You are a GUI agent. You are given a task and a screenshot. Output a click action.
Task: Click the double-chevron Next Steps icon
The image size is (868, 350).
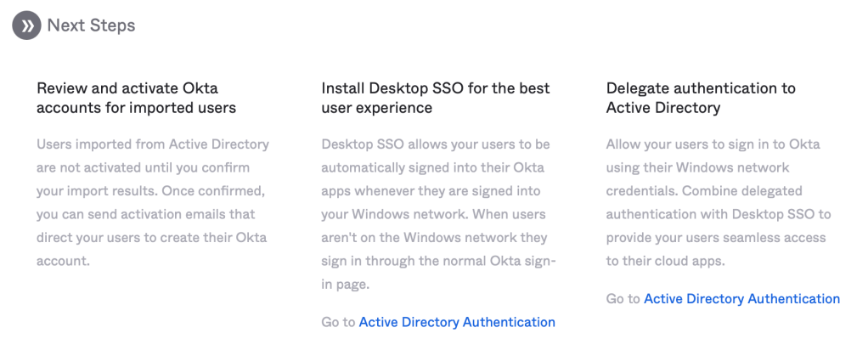click(26, 25)
